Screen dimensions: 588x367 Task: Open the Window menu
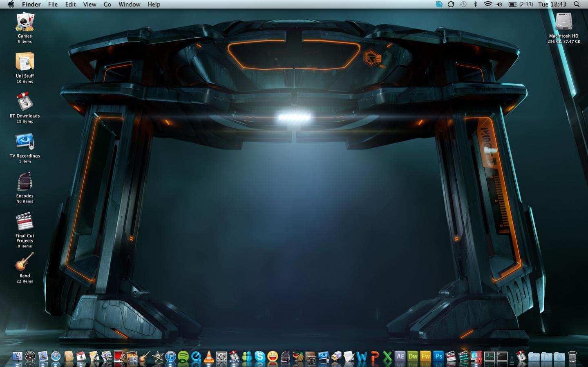[x=129, y=4]
